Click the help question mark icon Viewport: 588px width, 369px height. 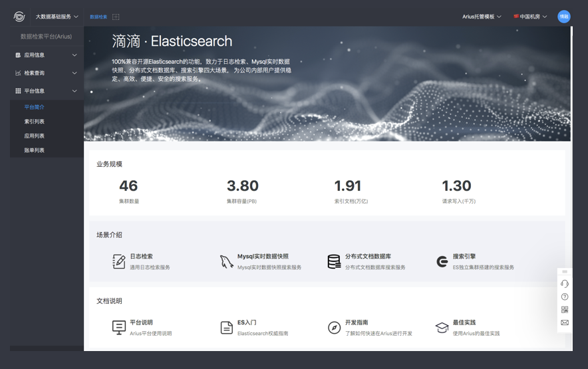coord(565,297)
